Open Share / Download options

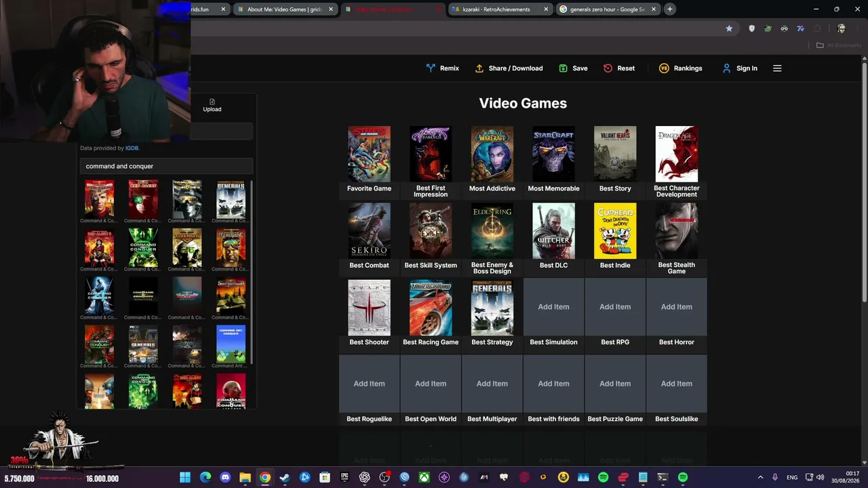coord(509,68)
